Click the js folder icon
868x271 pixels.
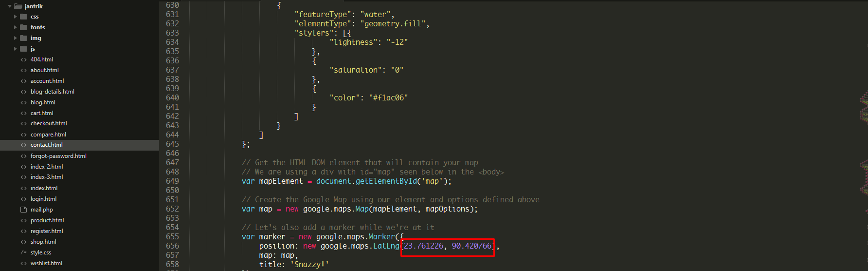pos(23,49)
